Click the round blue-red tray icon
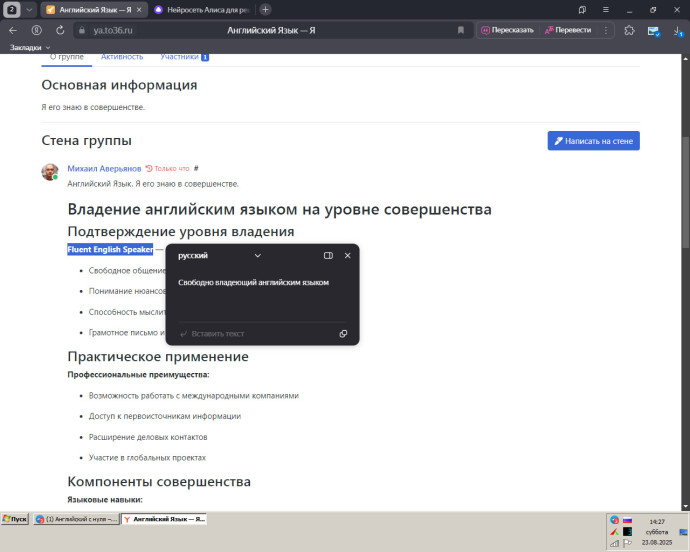 click(614, 520)
